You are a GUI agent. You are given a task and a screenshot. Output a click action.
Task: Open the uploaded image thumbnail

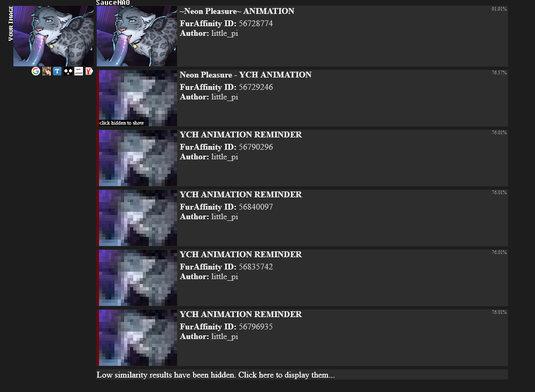pyautogui.click(x=53, y=36)
